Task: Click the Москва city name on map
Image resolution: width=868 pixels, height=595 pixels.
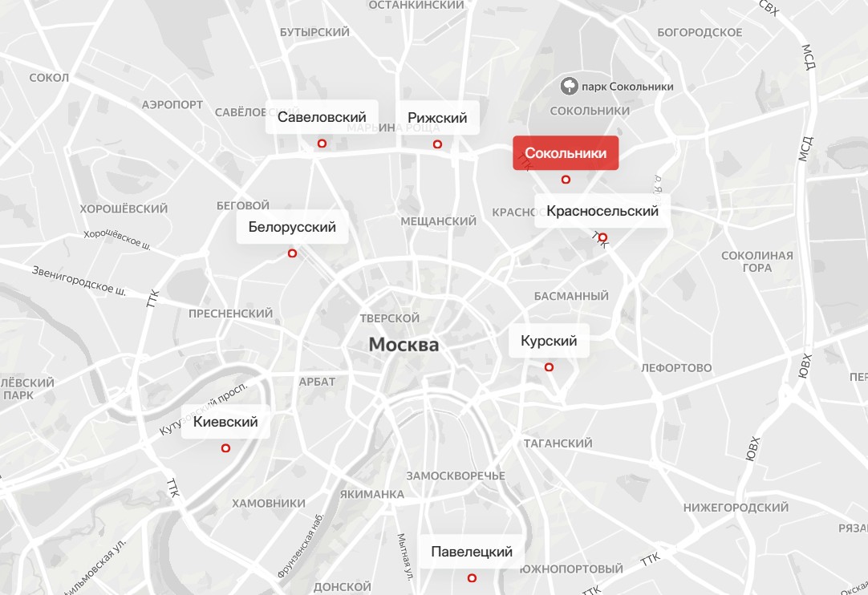Action: click(404, 344)
